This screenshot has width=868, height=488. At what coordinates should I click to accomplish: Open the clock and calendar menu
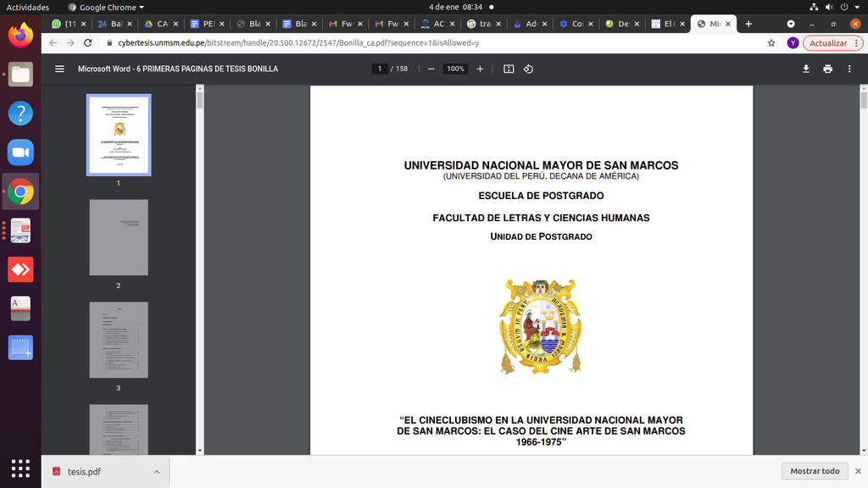pos(455,7)
